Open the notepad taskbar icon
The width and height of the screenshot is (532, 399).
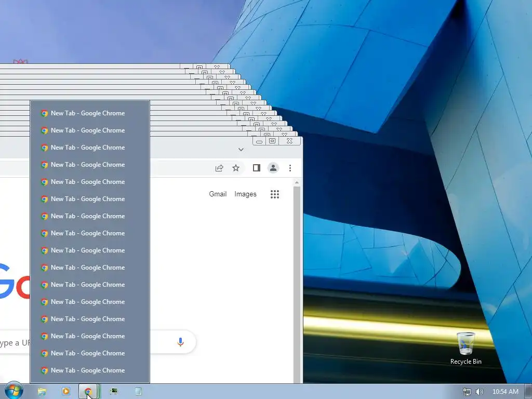point(138,392)
